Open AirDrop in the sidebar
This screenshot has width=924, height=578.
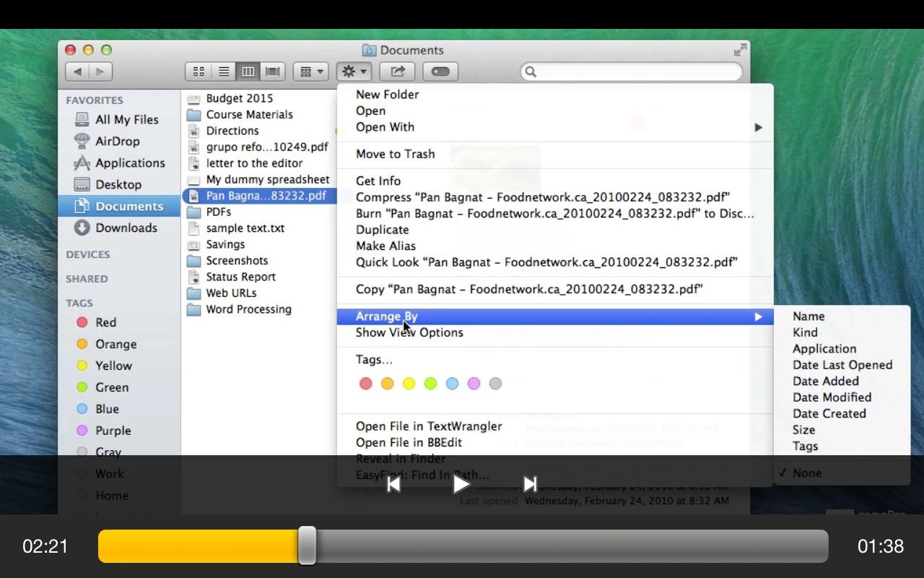pyautogui.click(x=117, y=142)
